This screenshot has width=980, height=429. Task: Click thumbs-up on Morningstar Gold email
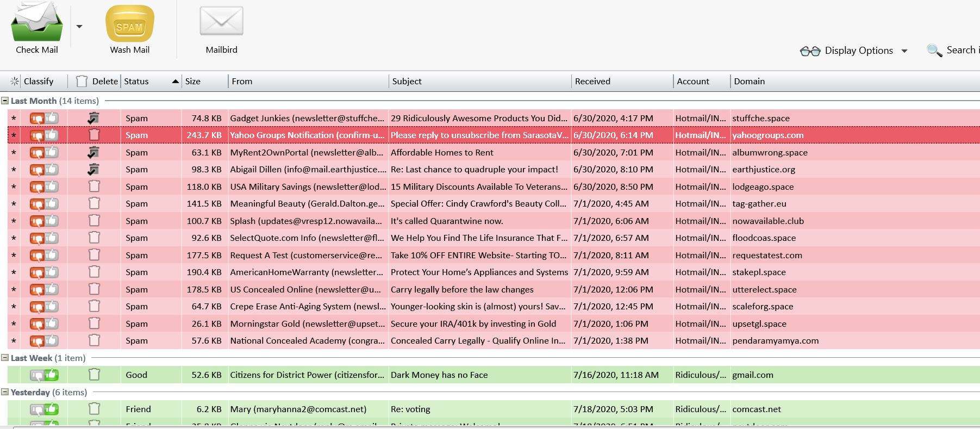click(x=52, y=323)
